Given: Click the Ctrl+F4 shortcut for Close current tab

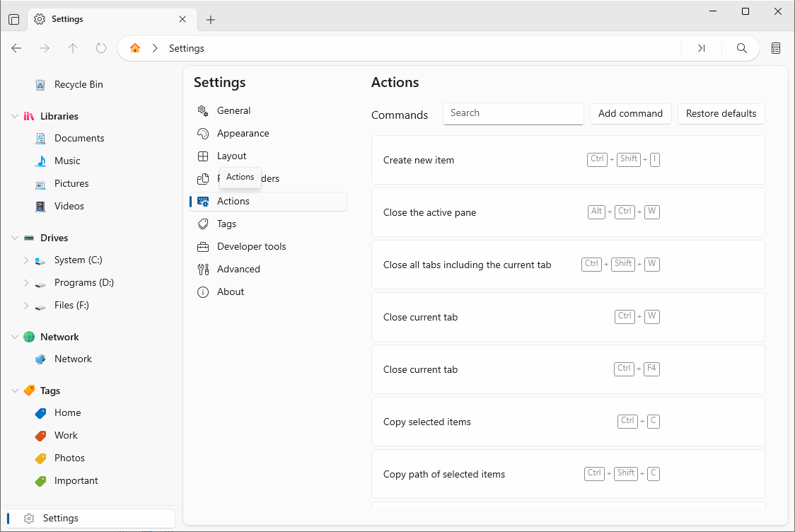Looking at the screenshot, I should tap(637, 369).
